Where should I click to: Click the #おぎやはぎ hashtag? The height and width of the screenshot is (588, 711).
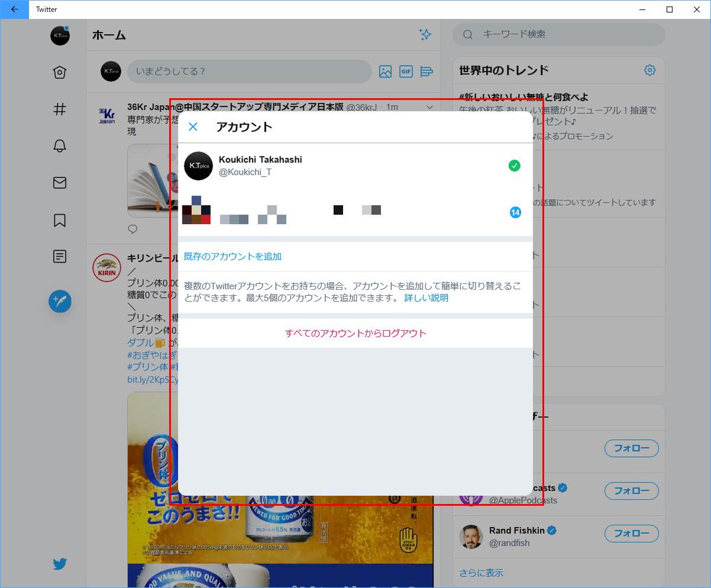click(x=153, y=354)
